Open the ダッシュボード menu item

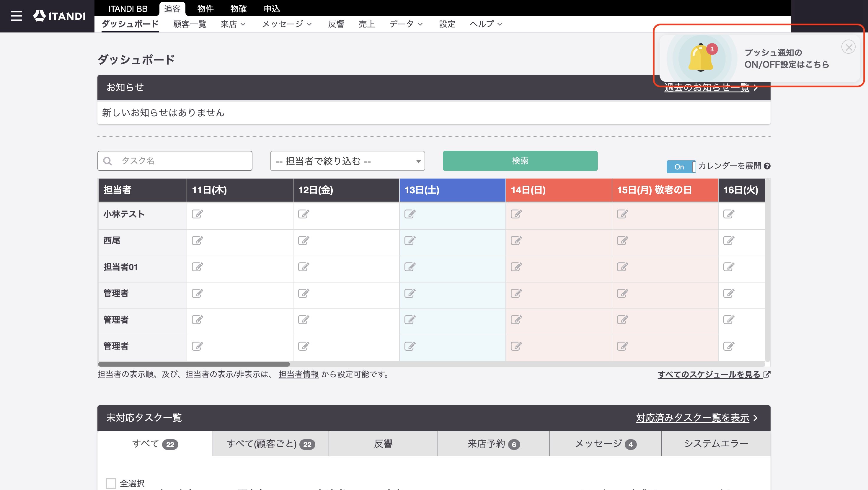130,24
